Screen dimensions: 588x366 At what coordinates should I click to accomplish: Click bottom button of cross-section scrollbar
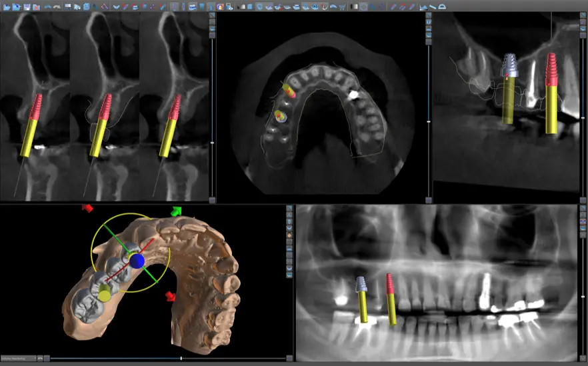[x=212, y=200]
